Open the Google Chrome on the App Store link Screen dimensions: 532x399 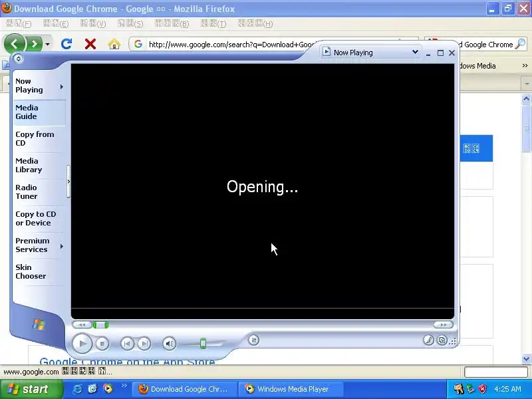[x=127, y=361]
